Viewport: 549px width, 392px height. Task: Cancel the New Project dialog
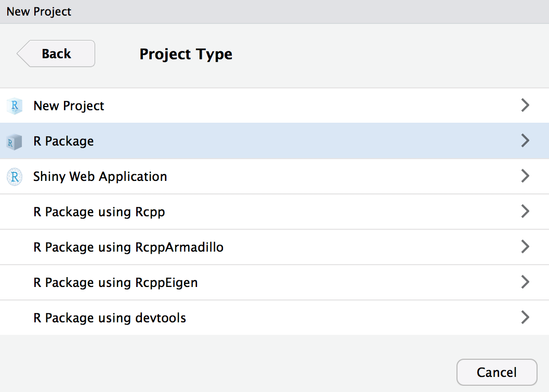tap(496, 372)
